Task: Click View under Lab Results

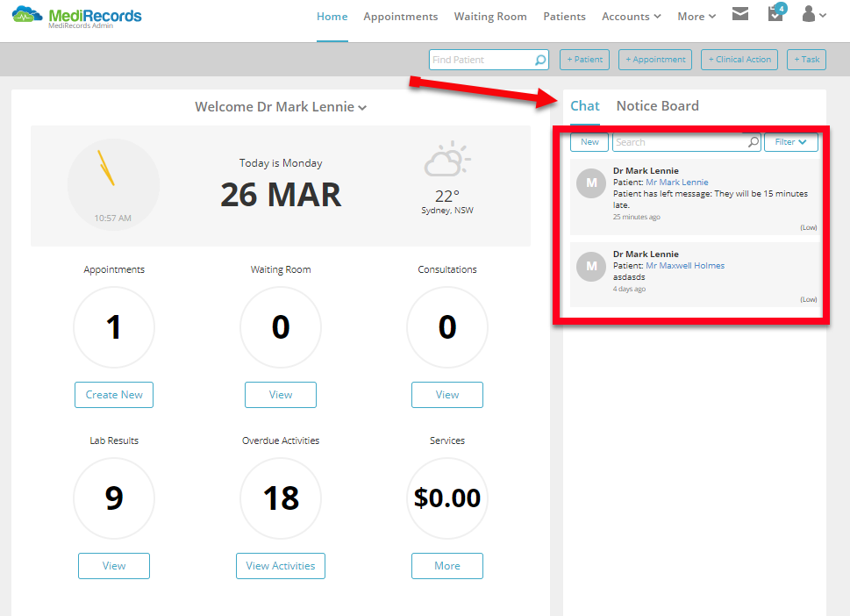Action: point(114,566)
